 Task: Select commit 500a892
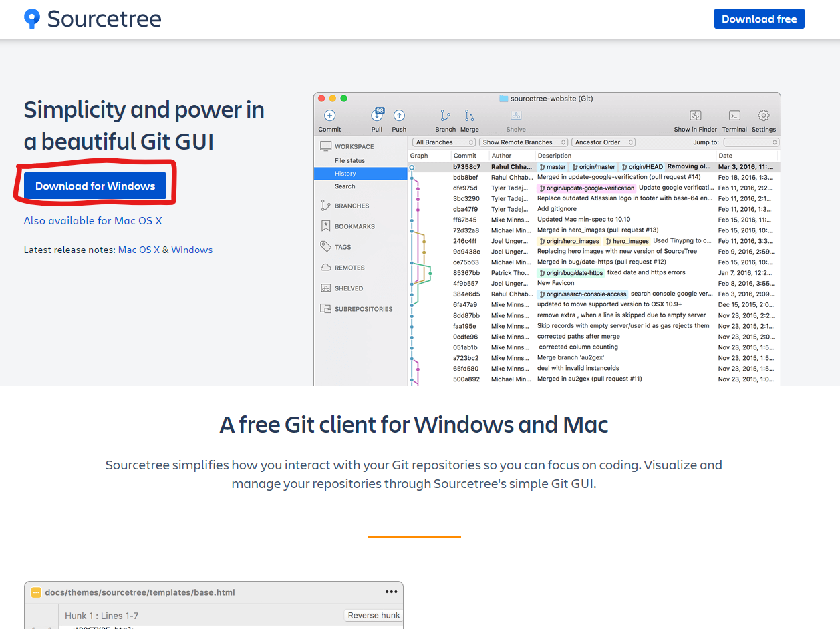pos(594,379)
